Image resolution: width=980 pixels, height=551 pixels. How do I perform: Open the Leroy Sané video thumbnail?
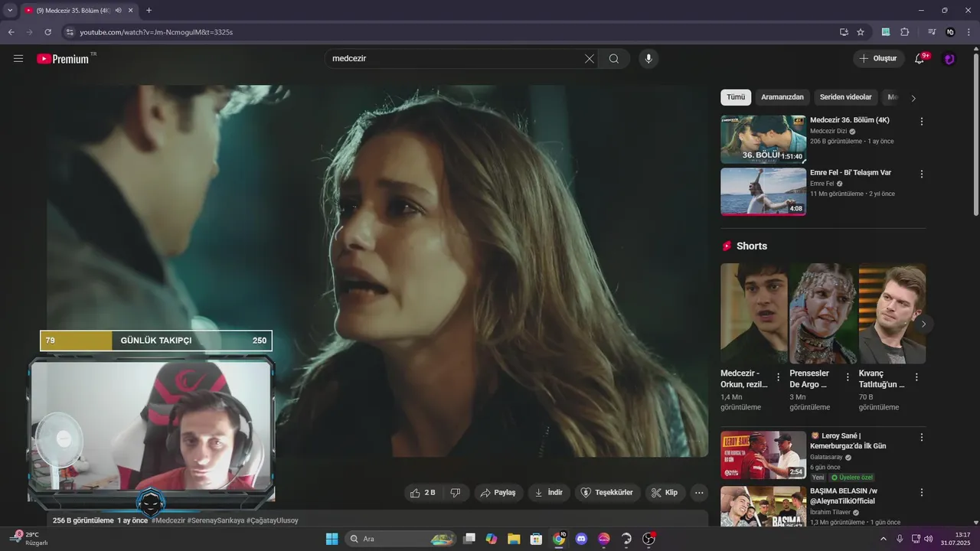pyautogui.click(x=763, y=455)
